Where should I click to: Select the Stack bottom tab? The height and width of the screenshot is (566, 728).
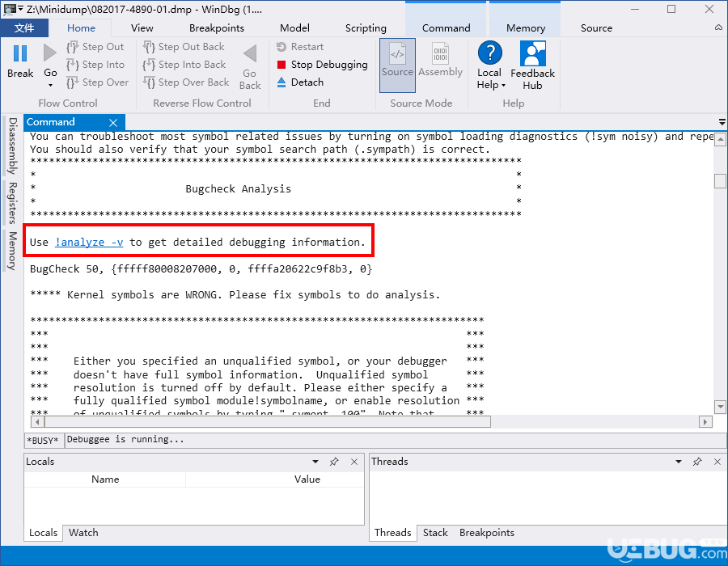pos(435,533)
